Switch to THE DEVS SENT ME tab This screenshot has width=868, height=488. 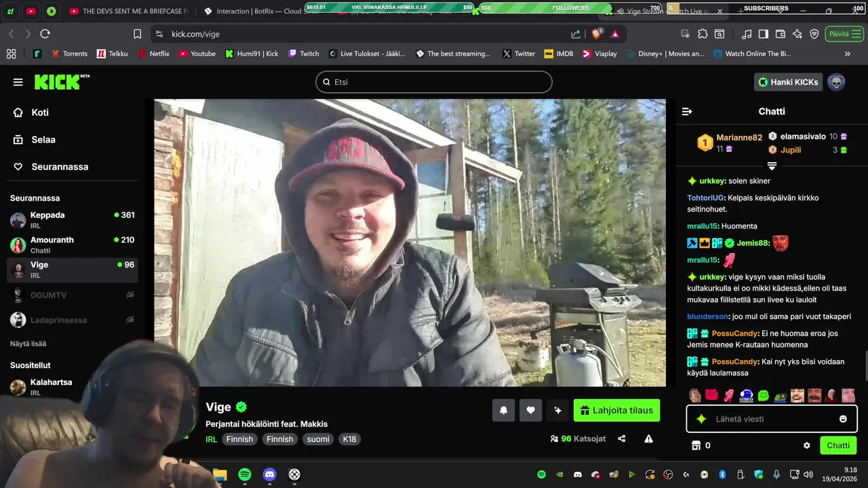(129, 11)
